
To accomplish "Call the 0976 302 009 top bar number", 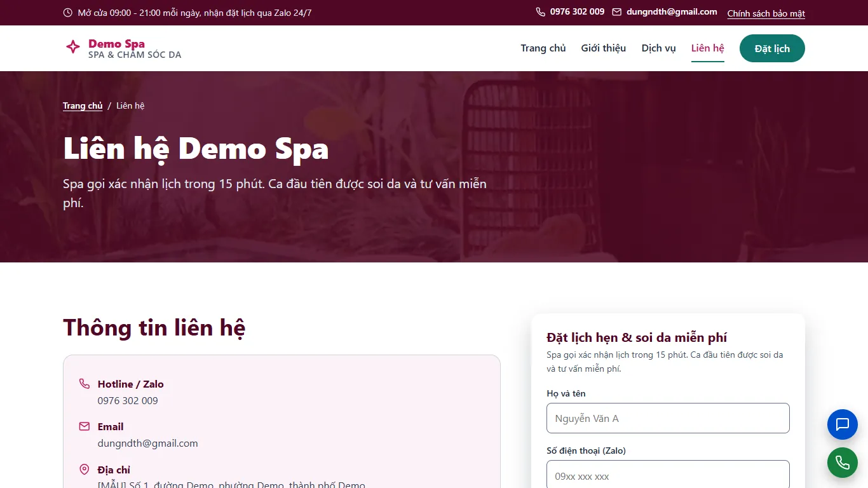I will pyautogui.click(x=577, y=12).
